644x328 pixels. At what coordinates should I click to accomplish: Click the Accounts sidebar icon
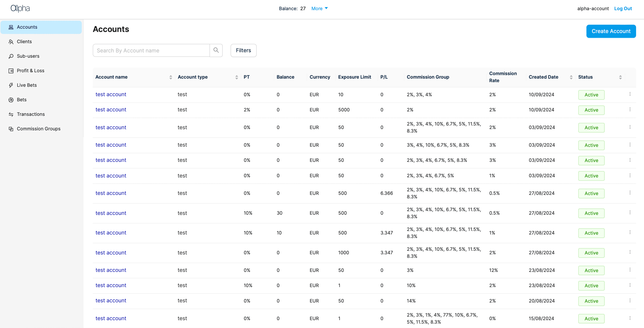tap(11, 27)
